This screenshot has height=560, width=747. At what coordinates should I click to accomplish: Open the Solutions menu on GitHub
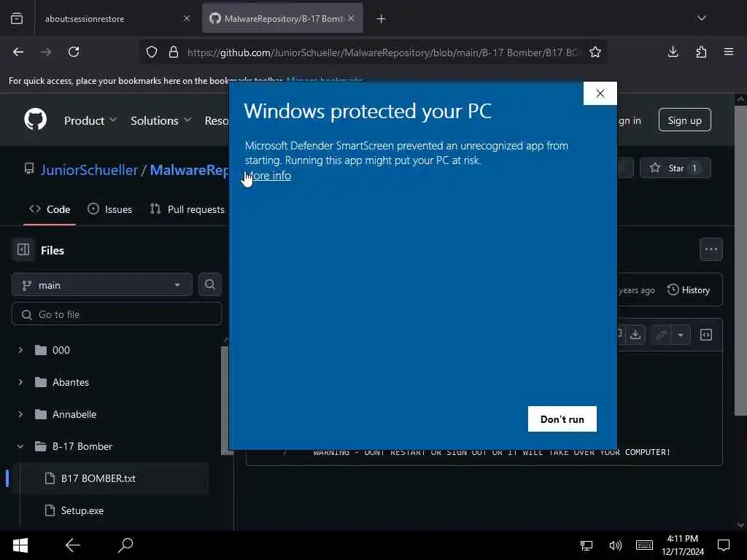160,120
